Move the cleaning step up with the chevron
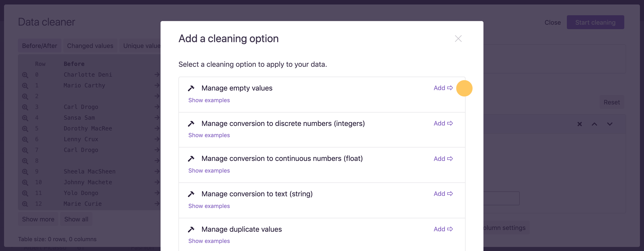 [x=594, y=124]
